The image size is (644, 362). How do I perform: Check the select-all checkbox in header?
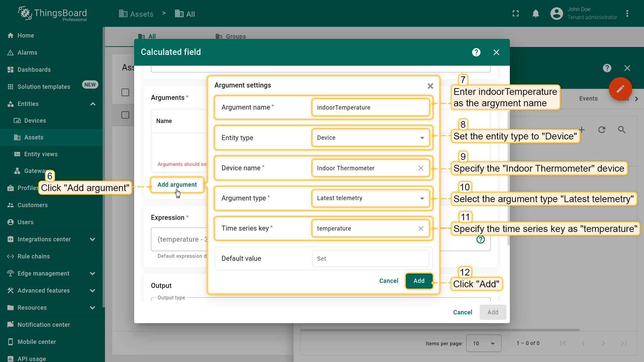(x=125, y=93)
